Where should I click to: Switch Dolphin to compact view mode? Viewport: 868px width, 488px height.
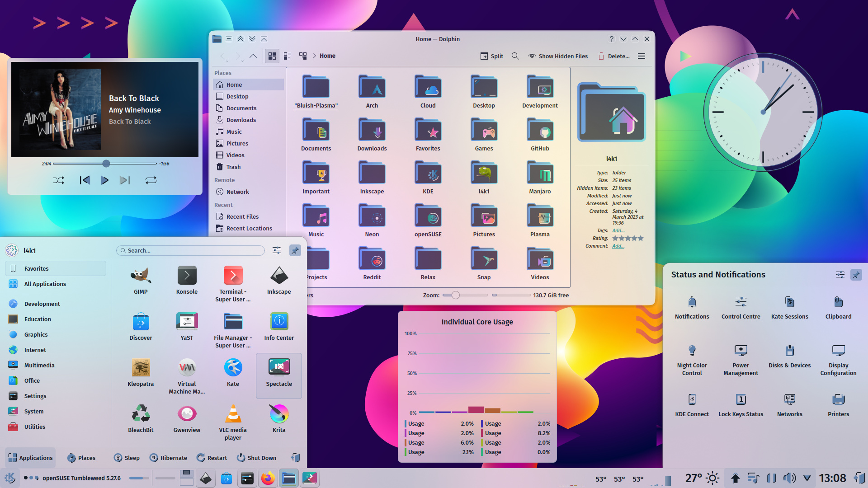(288, 56)
